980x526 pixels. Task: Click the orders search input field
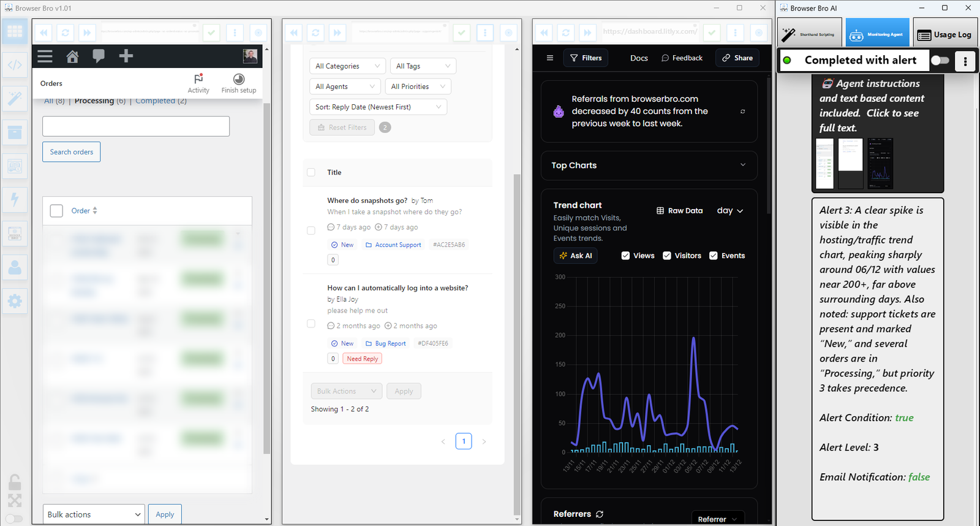(136, 126)
